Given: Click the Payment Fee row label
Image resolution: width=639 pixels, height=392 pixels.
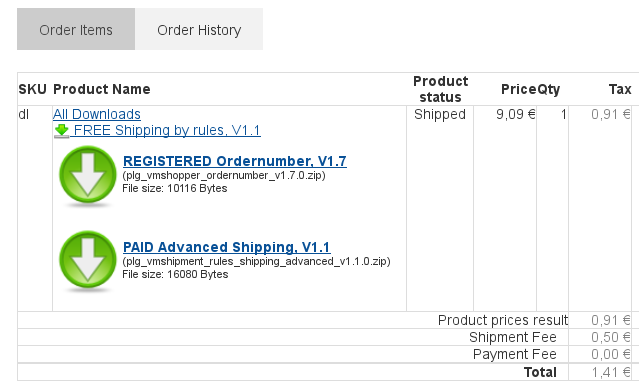Looking at the screenshot, I should point(515,355).
